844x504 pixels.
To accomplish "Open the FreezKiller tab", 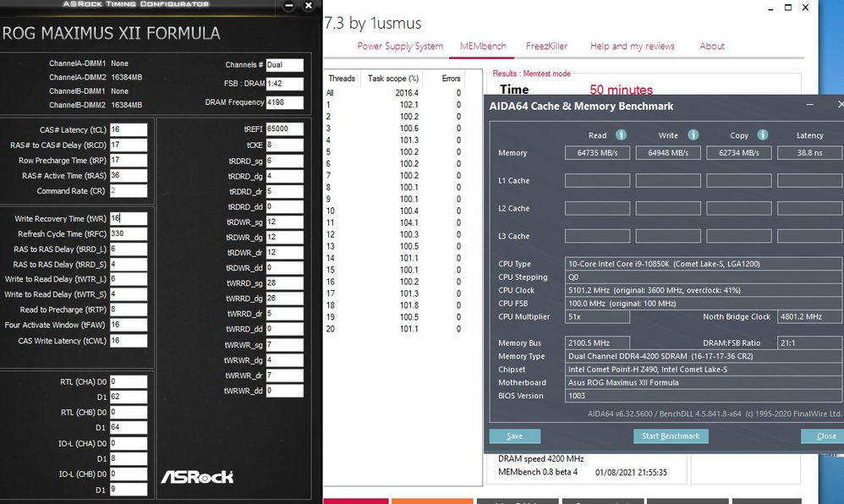I will click(x=546, y=47).
